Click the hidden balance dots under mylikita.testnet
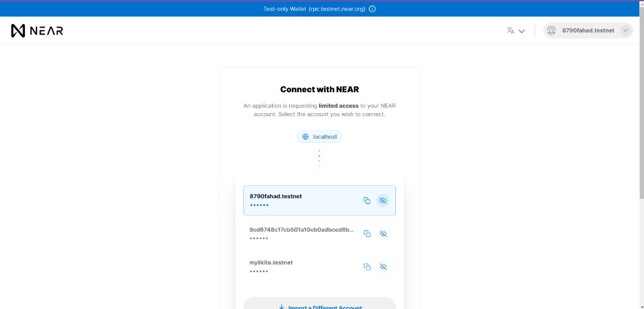The width and height of the screenshot is (644, 309). coord(259,271)
